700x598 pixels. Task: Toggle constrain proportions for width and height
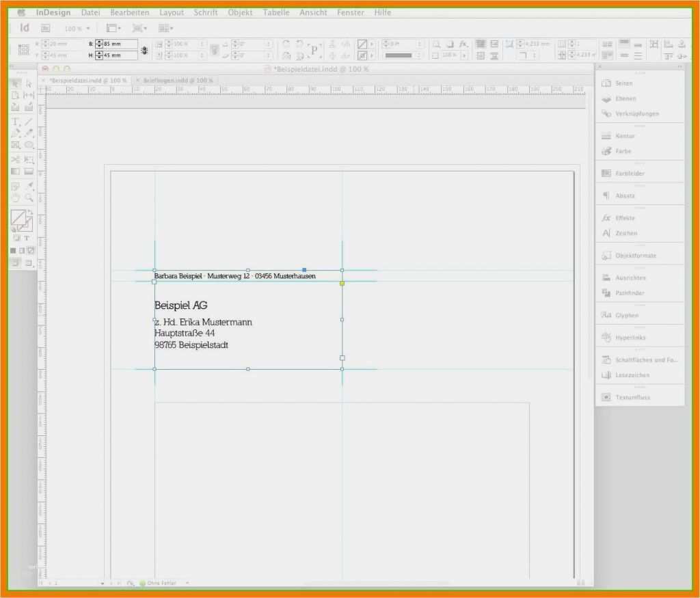point(144,49)
